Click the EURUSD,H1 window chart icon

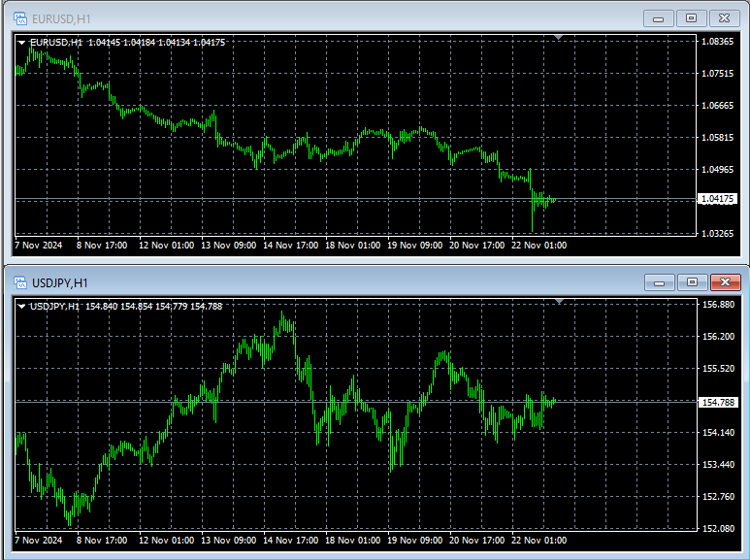20,19
